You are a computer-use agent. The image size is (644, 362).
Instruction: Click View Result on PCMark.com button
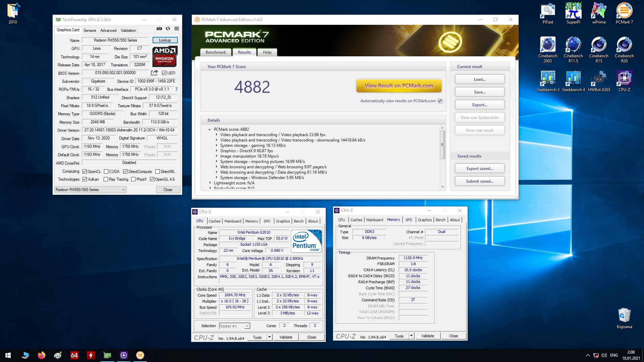tap(399, 86)
